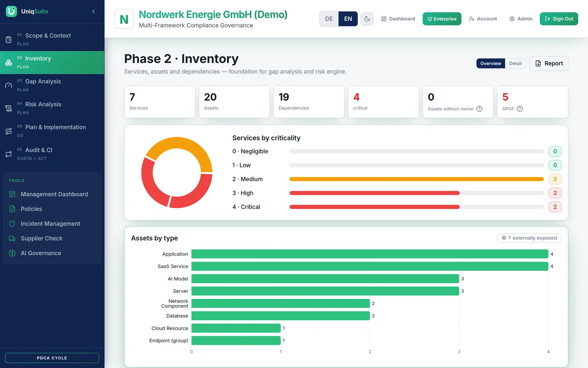
Task: Click the High criticality count badge
Action: 555,193
